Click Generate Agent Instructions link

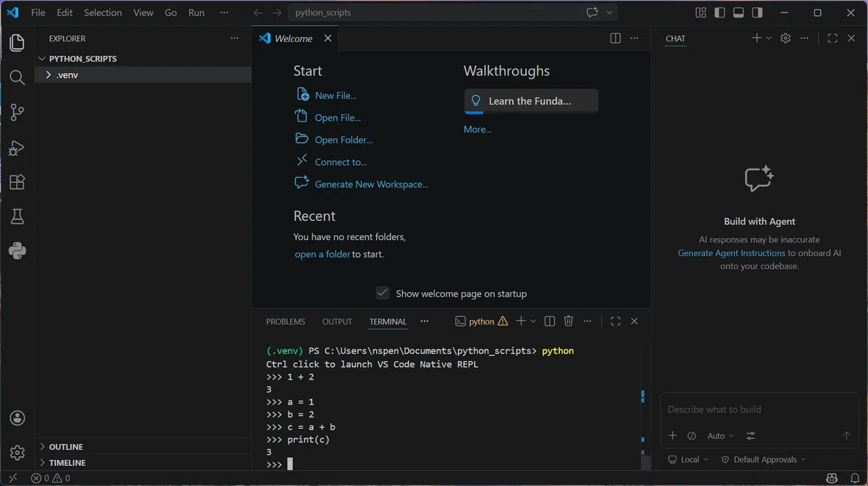click(x=731, y=253)
